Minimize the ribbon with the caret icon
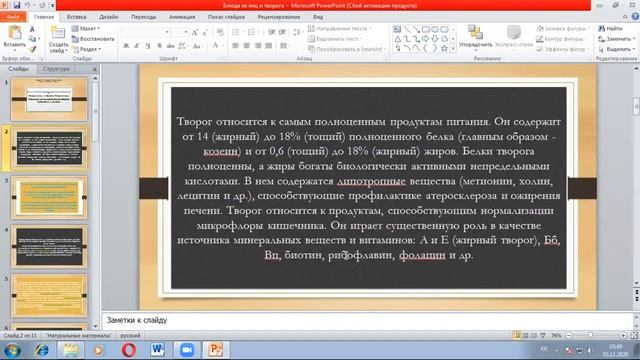Image resolution: width=640 pixels, height=360 pixels. click(x=625, y=17)
